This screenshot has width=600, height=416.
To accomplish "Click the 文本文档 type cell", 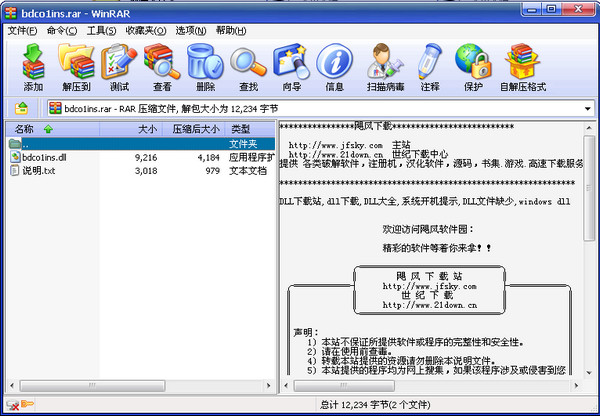I will click(x=248, y=171).
